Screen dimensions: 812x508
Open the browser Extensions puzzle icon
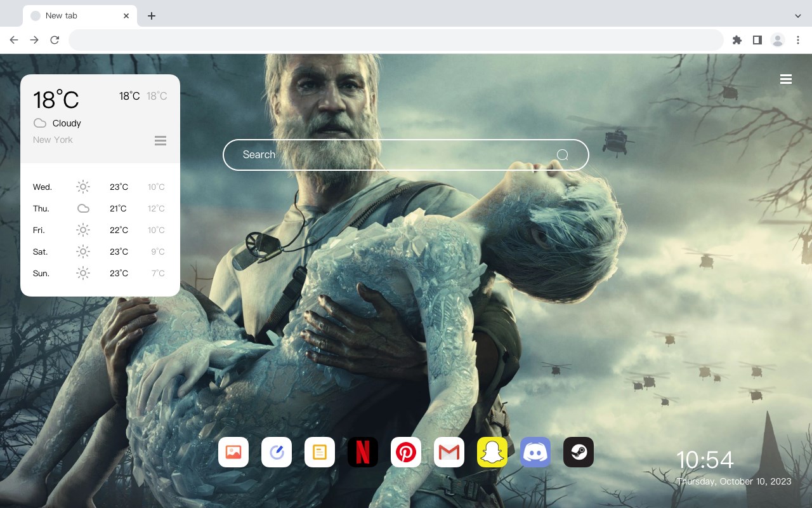(737, 40)
